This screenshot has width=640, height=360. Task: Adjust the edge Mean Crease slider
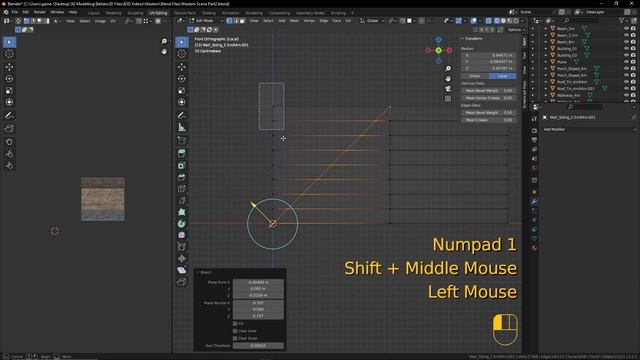point(489,120)
